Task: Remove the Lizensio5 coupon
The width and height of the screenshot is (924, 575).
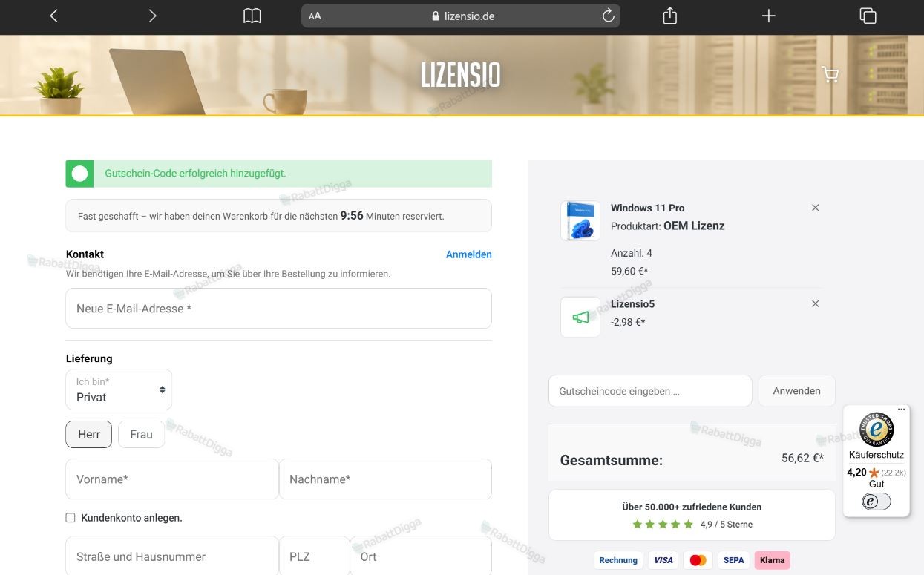Action: coord(816,303)
